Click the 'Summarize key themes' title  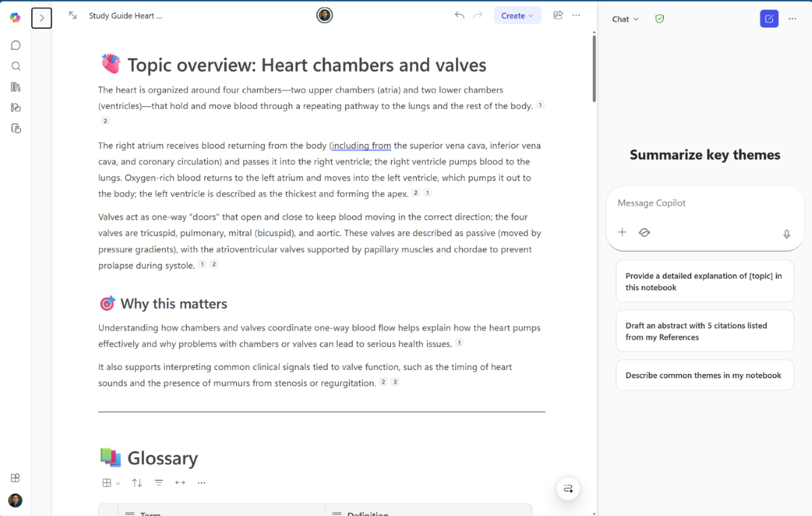[704, 155]
